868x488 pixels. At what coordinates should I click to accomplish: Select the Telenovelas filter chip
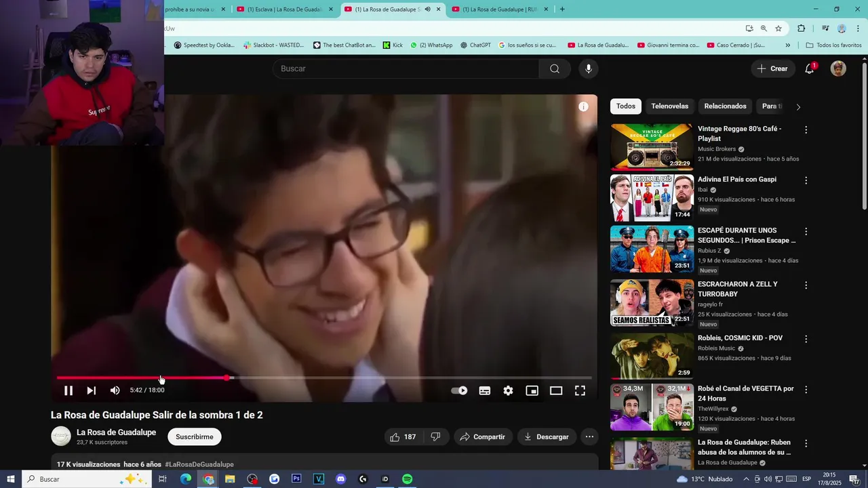click(669, 106)
